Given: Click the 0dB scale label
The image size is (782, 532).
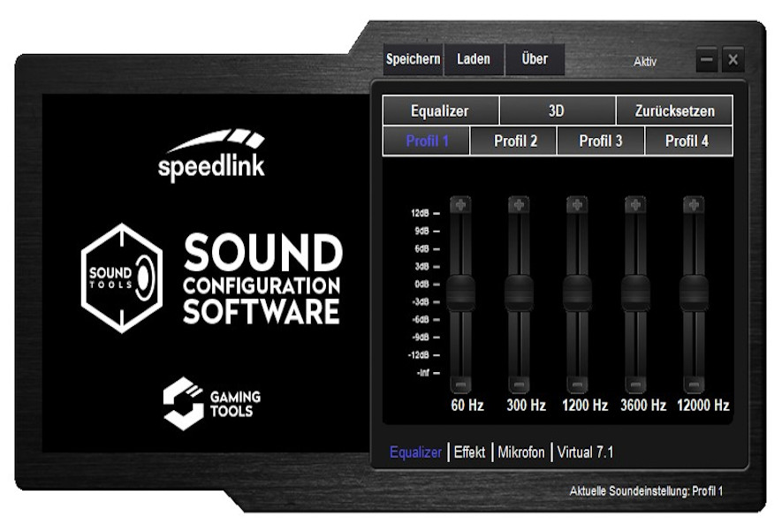Looking at the screenshot, I should pyautogui.click(x=421, y=285).
